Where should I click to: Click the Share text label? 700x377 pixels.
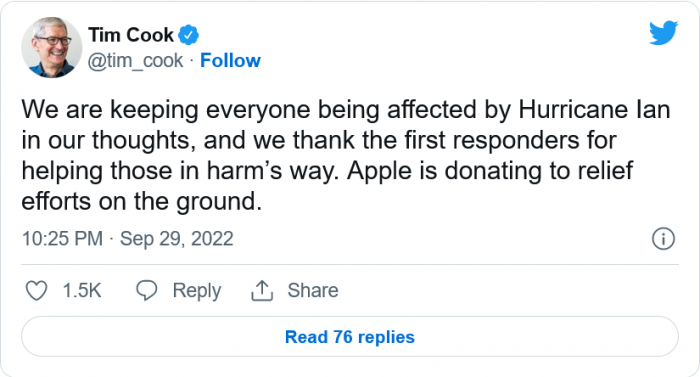click(313, 290)
